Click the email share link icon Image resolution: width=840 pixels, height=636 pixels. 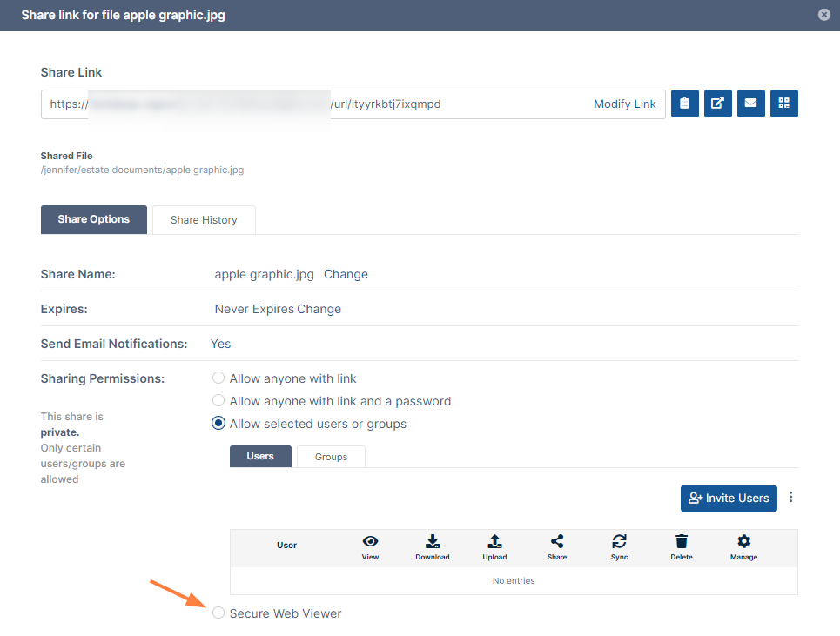coord(750,104)
